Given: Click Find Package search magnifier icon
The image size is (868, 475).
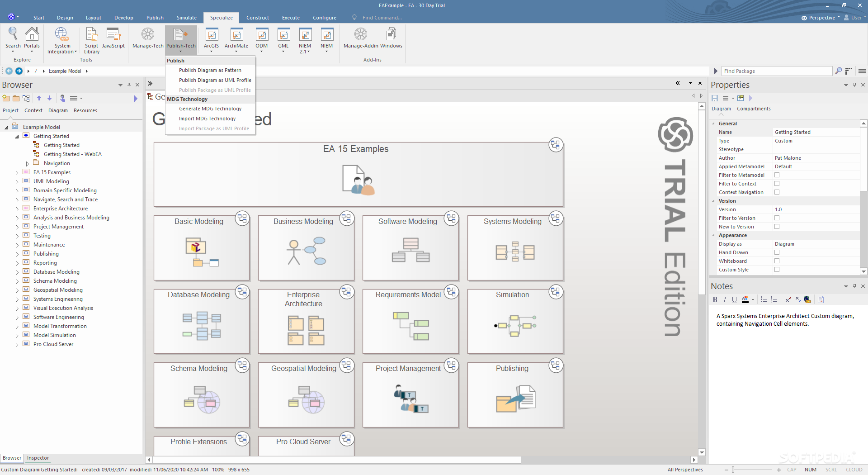Looking at the screenshot, I should (838, 71).
